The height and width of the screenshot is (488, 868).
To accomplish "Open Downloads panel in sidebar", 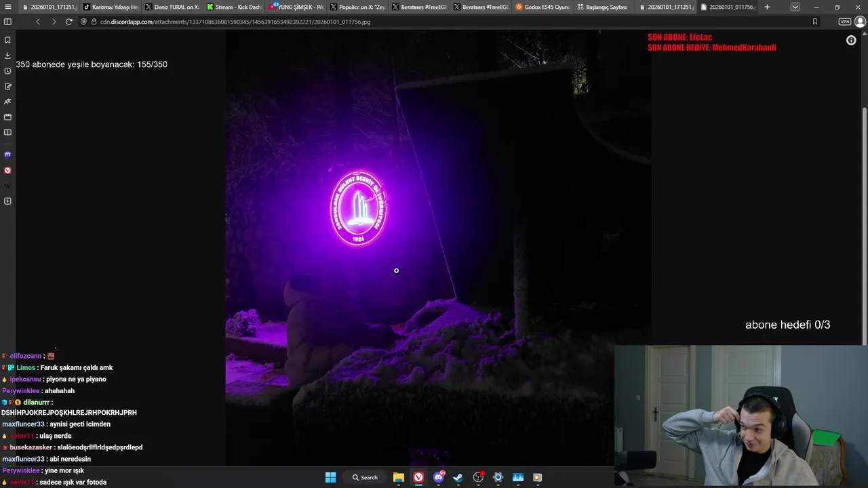I will (x=7, y=56).
